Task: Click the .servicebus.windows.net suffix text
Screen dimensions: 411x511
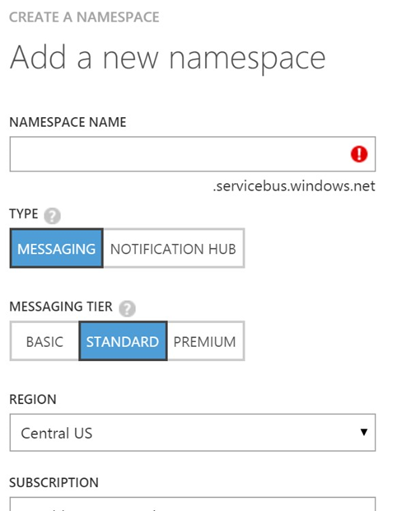Action: 294,186
